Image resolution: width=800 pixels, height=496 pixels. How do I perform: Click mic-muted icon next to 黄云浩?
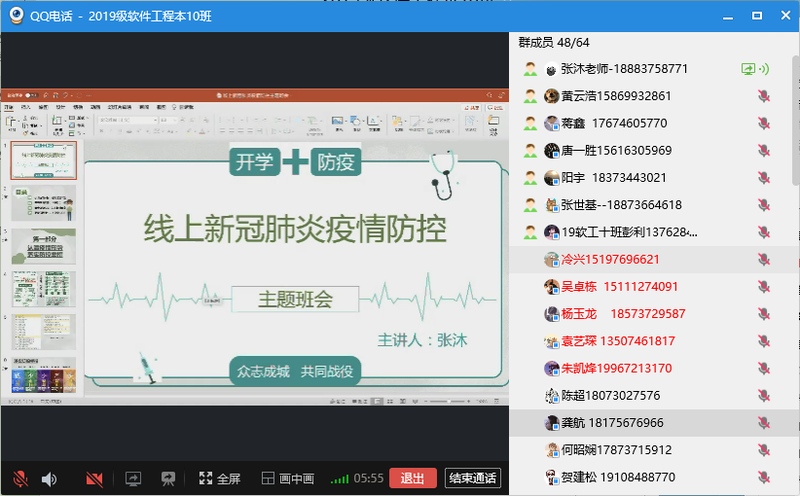coord(764,96)
